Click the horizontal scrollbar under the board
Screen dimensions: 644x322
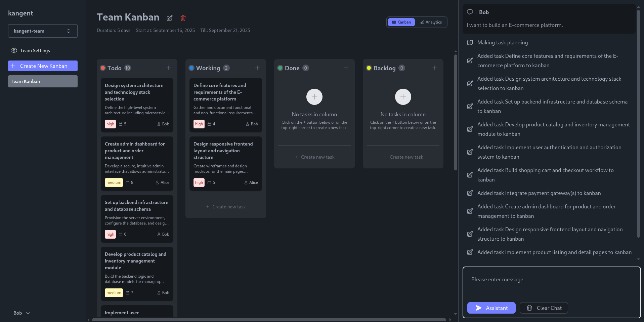269,320
